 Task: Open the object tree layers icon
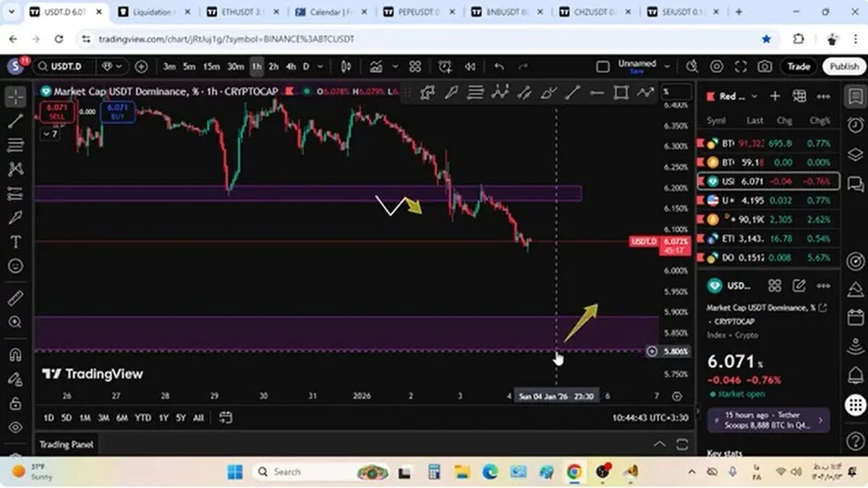[855, 154]
